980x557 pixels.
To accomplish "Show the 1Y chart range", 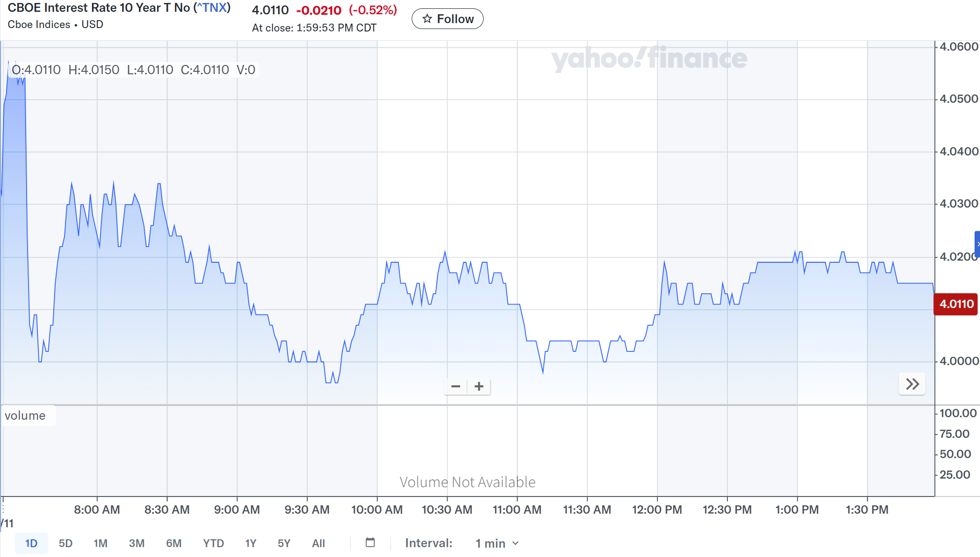I will [x=251, y=543].
